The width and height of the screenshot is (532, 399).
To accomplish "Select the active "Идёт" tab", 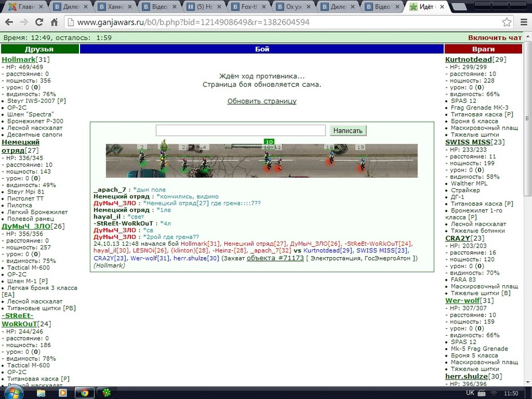I will [x=427, y=6].
